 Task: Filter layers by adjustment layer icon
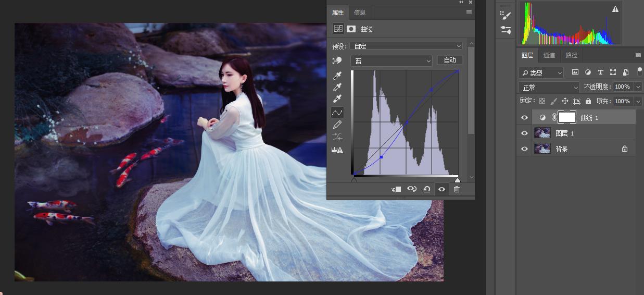[x=588, y=72]
